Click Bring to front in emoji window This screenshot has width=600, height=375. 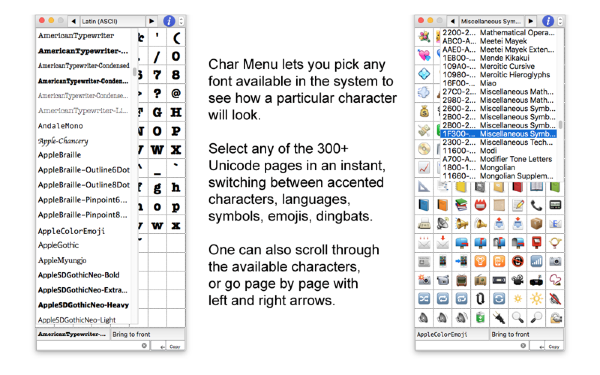click(527, 334)
